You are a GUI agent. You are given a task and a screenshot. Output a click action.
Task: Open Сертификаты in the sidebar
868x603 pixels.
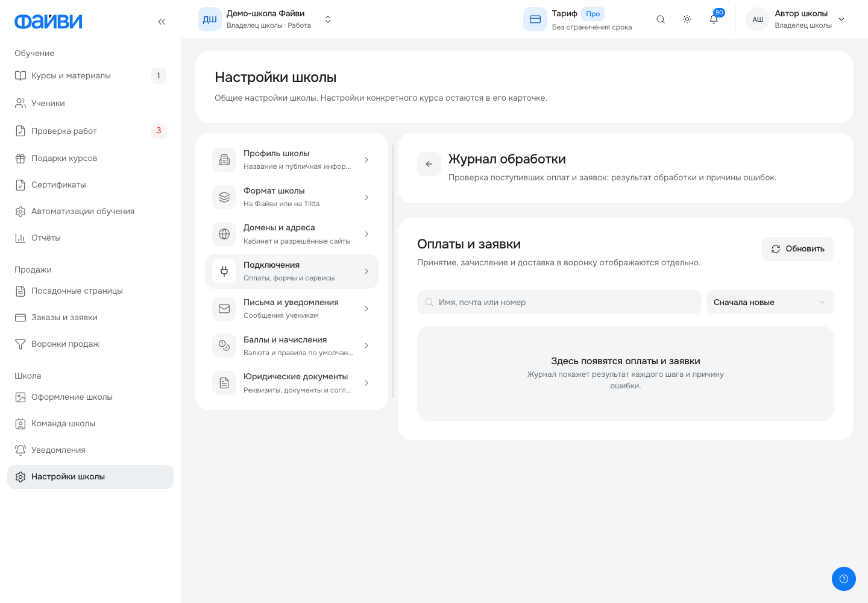point(90,185)
